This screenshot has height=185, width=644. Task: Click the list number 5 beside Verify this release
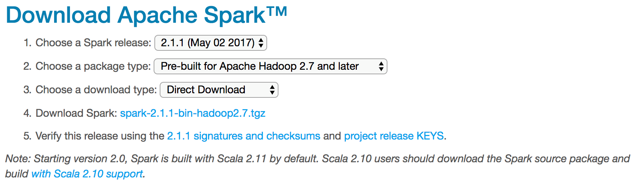click(x=26, y=136)
